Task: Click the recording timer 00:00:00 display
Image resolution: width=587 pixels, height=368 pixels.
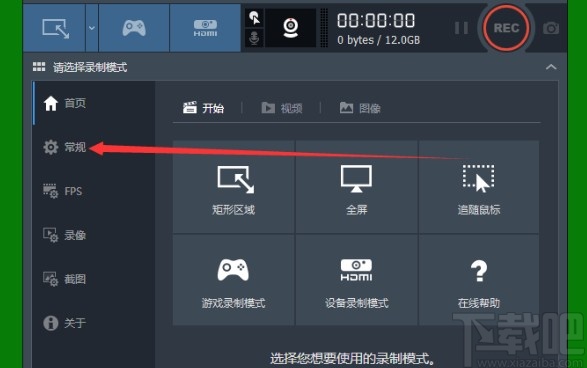Action: [376, 20]
